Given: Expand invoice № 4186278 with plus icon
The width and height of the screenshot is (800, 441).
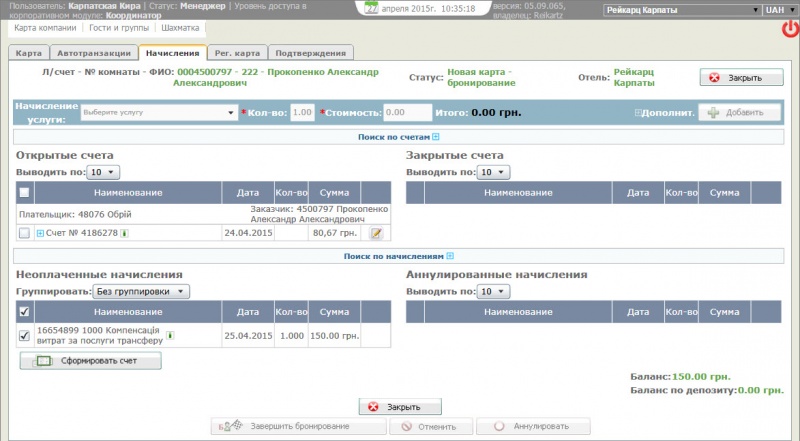Looking at the screenshot, I should click(40, 233).
